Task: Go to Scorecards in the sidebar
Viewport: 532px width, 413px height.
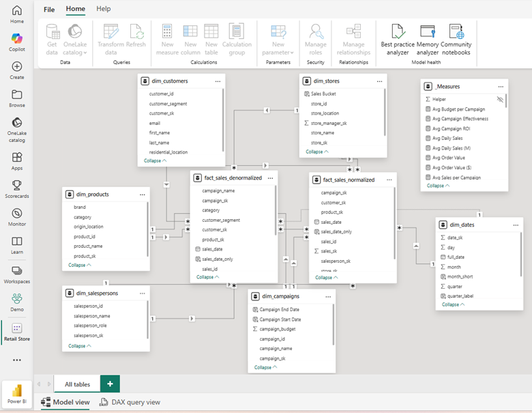Action: point(17,190)
